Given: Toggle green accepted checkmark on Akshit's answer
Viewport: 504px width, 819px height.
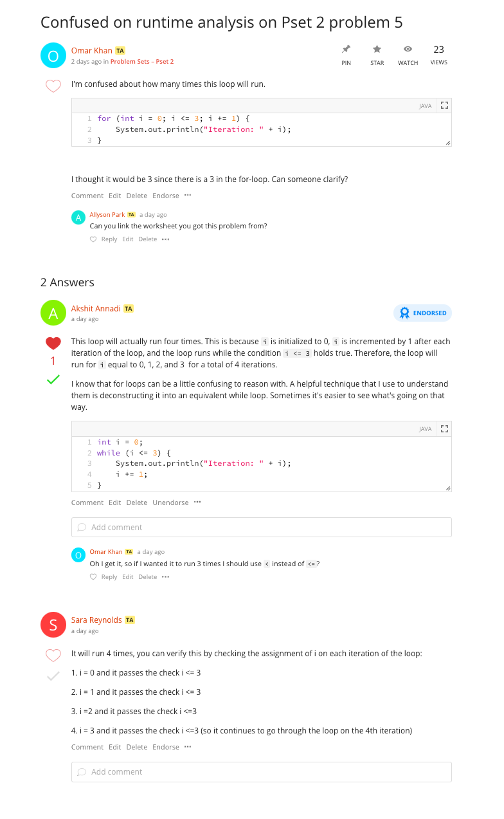Looking at the screenshot, I should [x=53, y=380].
